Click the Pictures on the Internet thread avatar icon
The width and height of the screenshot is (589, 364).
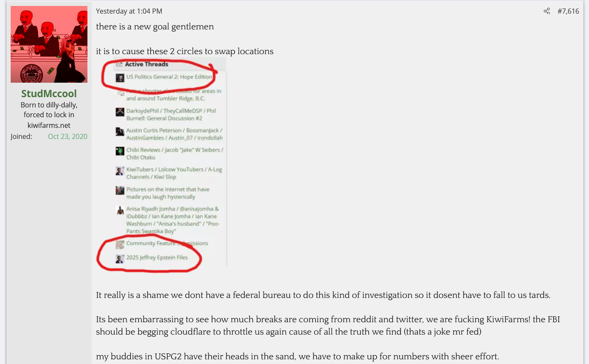point(120,191)
